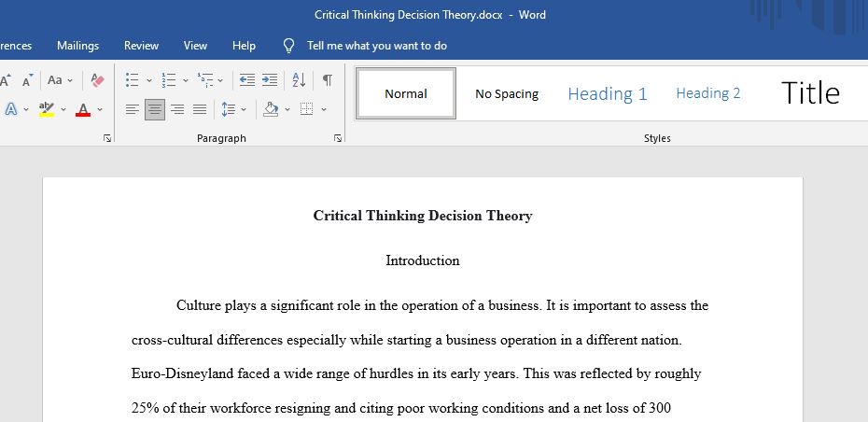Apply paragraph shading with the paint bucket
This screenshot has width=868, height=422.
(271, 109)
